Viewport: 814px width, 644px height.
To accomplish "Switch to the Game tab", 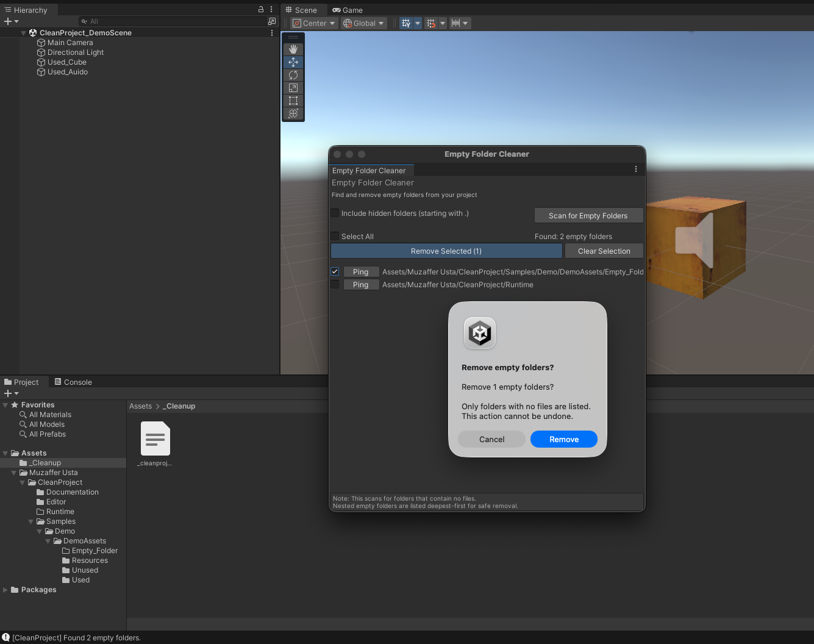I will pyautogui.click(x=348, y=10).
